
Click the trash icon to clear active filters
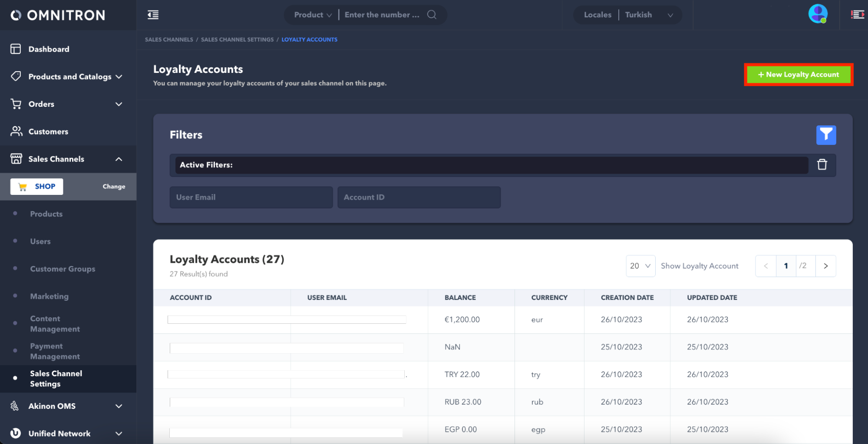[x=822, y=164]
